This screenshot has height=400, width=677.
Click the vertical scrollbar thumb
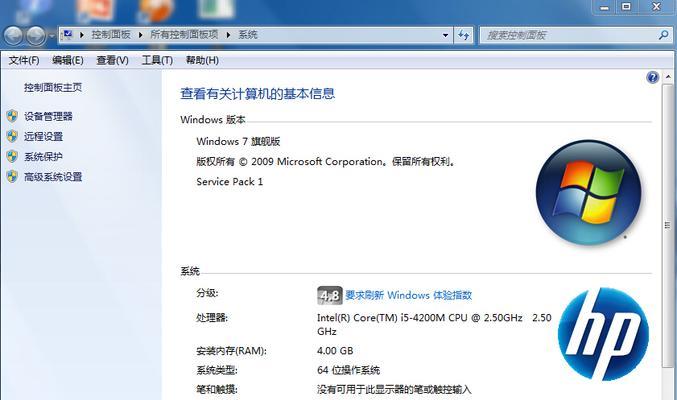pyautogui.click(x=668, y=225)
